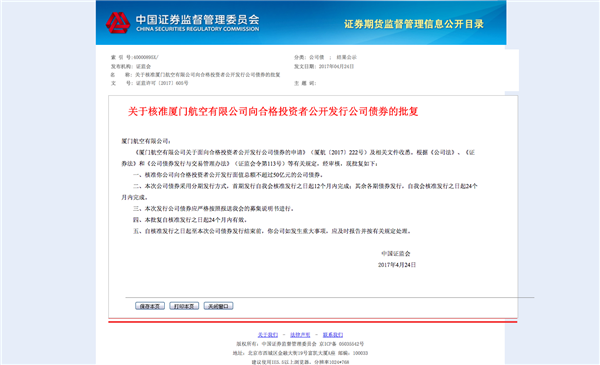Click the 主题词 keyword field label
This screenshot has height=365, width=600.
(x=305, y=83)
